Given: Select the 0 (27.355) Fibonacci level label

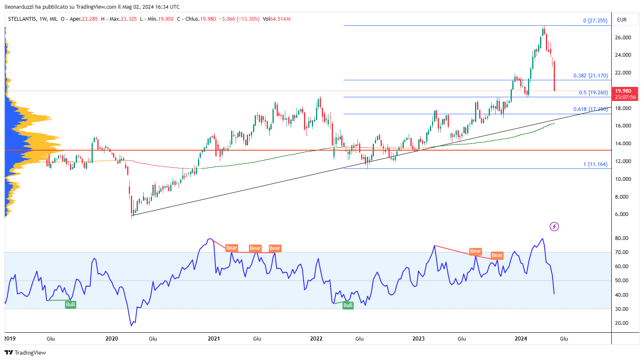Looking at the screenshot, I should pos(595,20).
